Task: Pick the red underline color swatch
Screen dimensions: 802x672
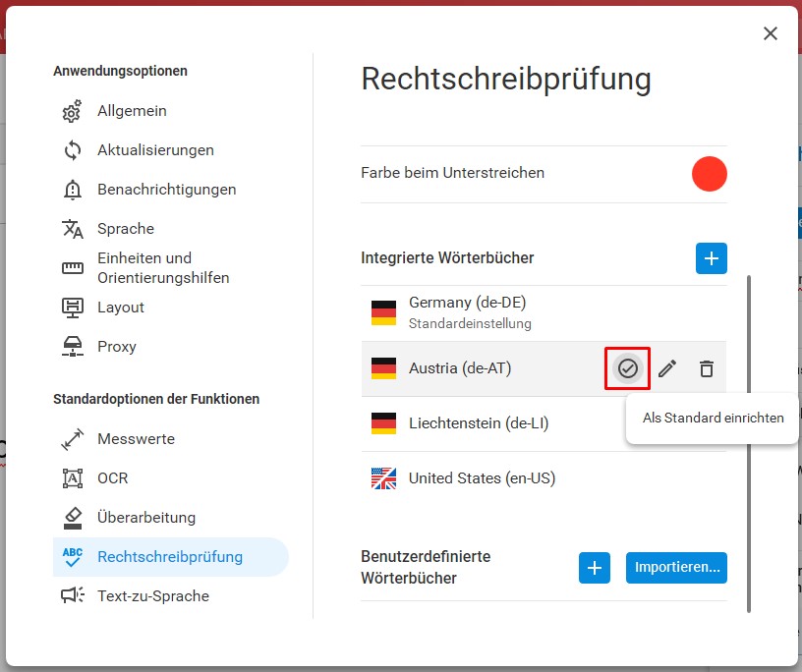Action: coord(709,174)
